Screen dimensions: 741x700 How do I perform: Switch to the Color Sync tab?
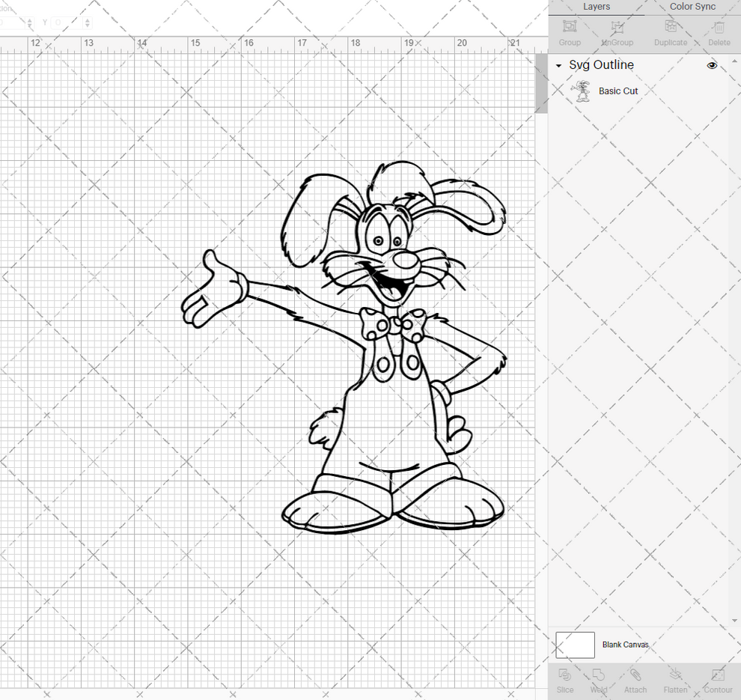click(x=692, y=7)
